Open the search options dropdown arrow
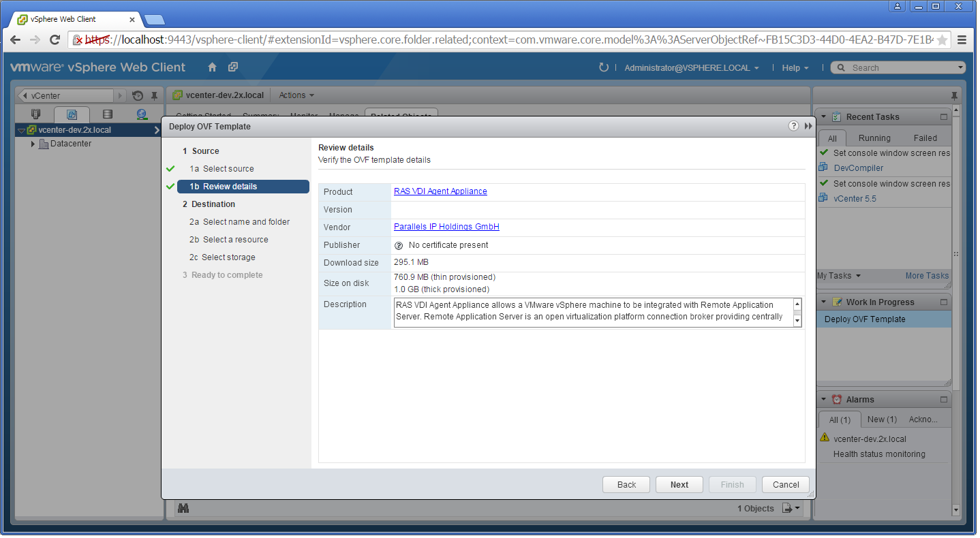Viewport: 980px width, 538px height. [961, 67]
